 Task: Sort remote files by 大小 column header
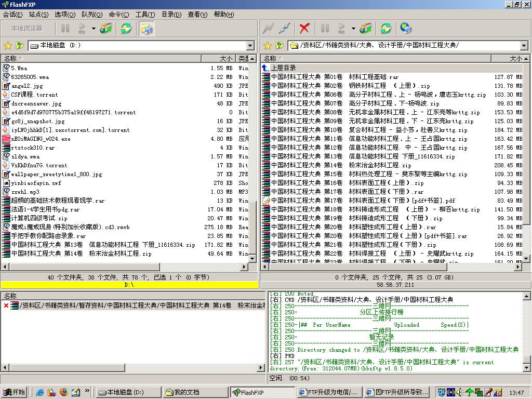[x=508, y=58]
